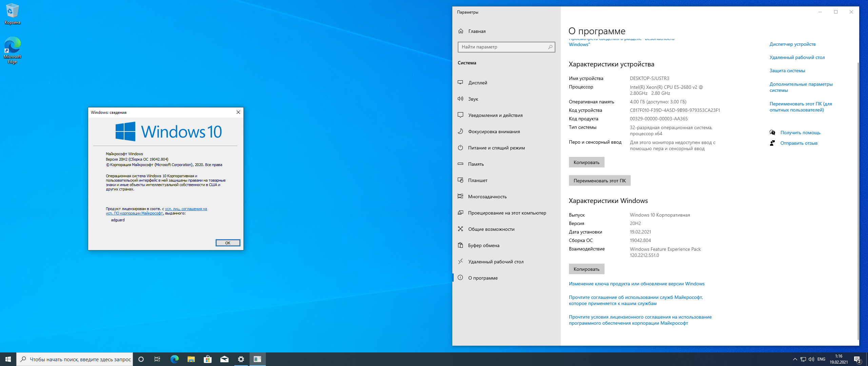This screenshot has height=366, width=868.
Task: Open Microsoft Store from the taskbar
Action: pos(208,359)
